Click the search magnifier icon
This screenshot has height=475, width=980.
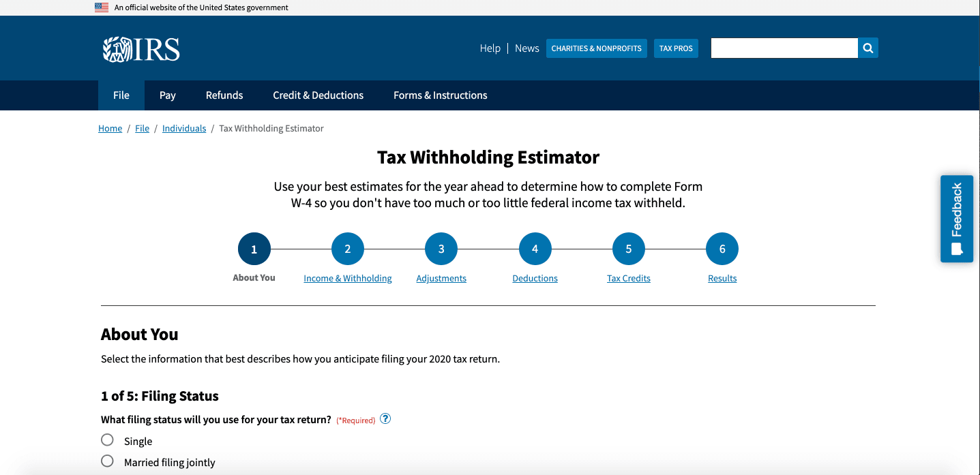tap(867, 48)
